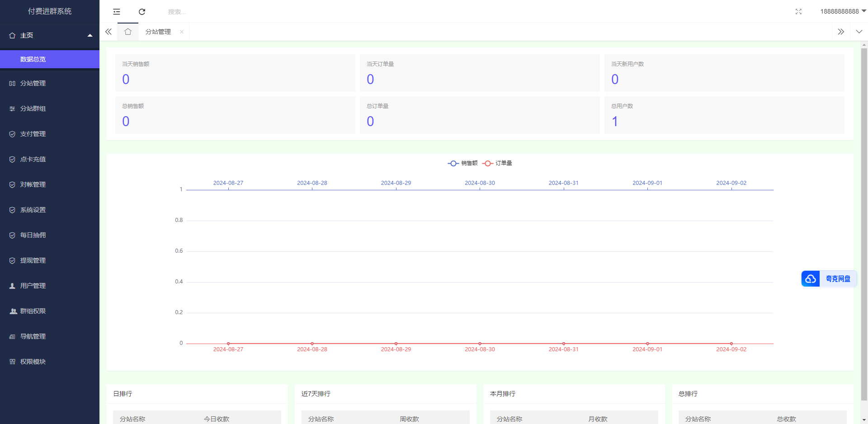The height and width of the screenshot is (424, 868).
Task: Click the 权限模块 grid icon
Action: (12, 362)
